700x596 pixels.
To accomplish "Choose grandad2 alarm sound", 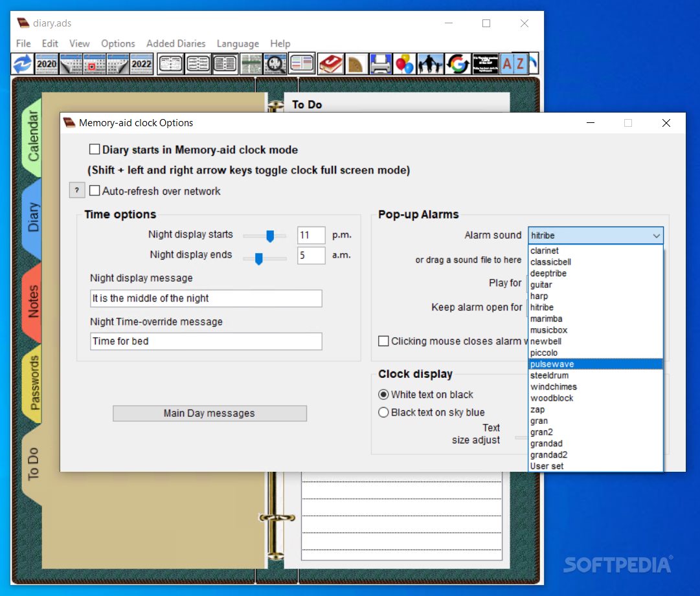I will [595, 454].
